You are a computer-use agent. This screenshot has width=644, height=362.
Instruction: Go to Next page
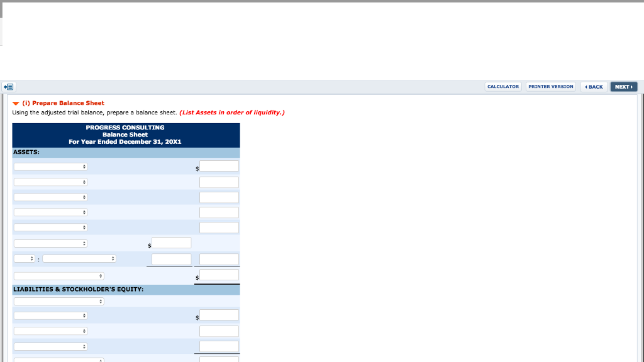coord(624,87)
